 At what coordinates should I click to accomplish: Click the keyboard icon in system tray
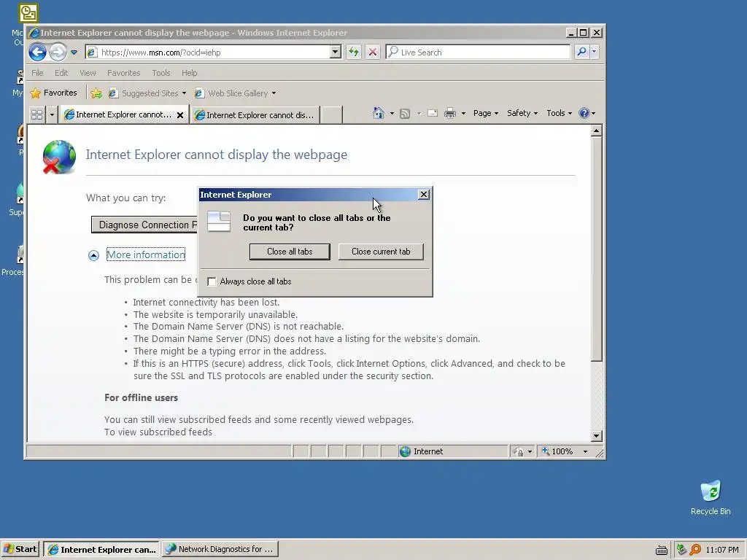661,550
